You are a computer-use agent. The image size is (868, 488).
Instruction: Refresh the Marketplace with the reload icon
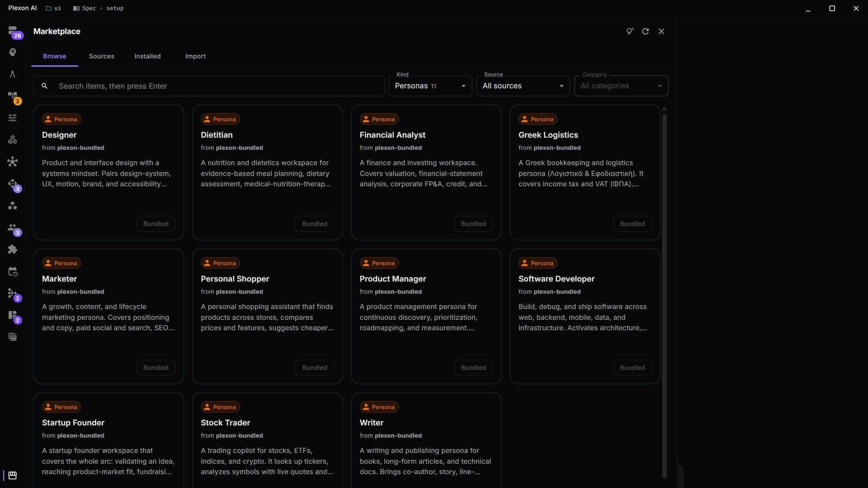point(645,31)
